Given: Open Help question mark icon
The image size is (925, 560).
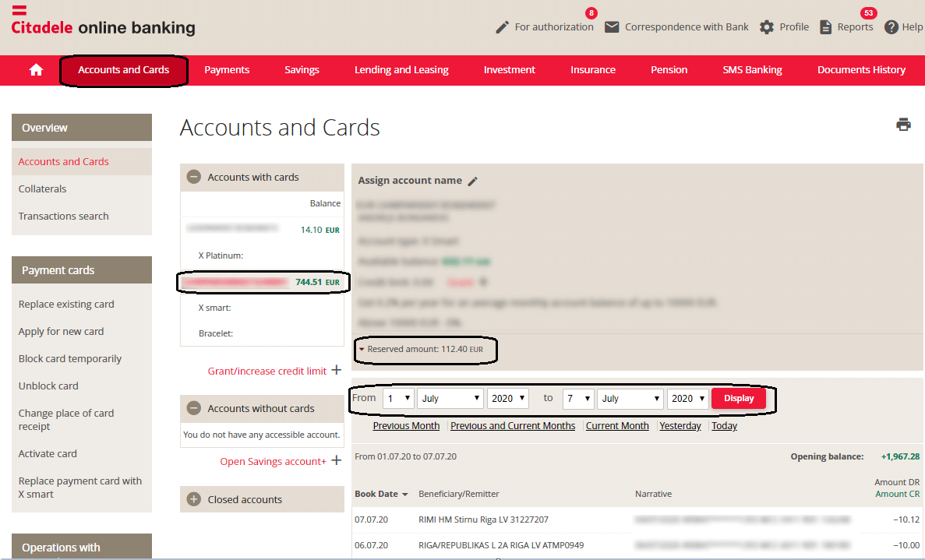Looking at the screenshot, I should tap(891, 27).
